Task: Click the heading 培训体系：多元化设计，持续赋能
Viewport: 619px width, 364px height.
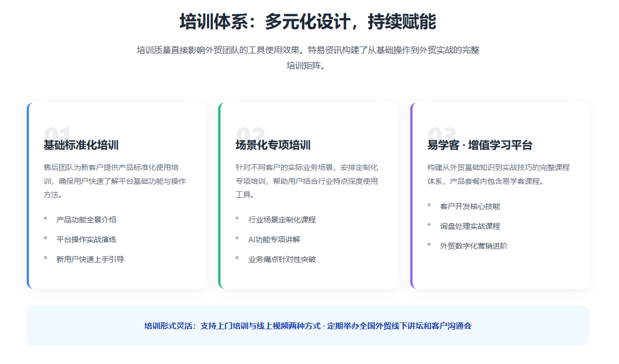Action: (308, 22)
